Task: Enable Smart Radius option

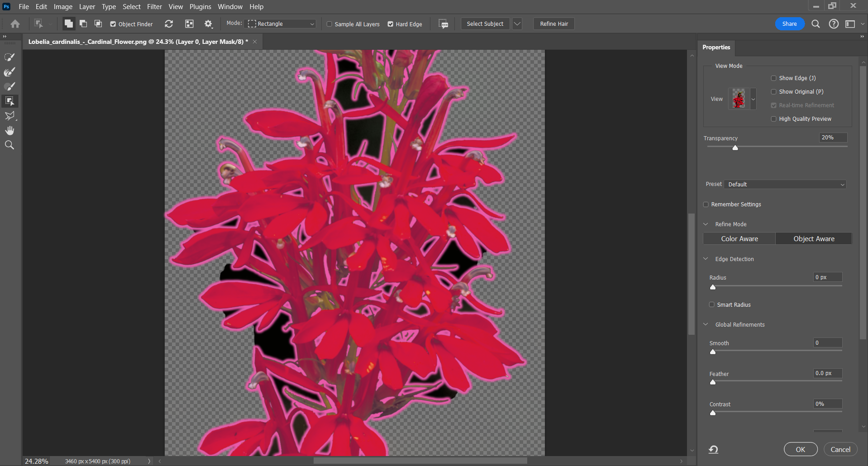Action: click(x=712, y=305)
